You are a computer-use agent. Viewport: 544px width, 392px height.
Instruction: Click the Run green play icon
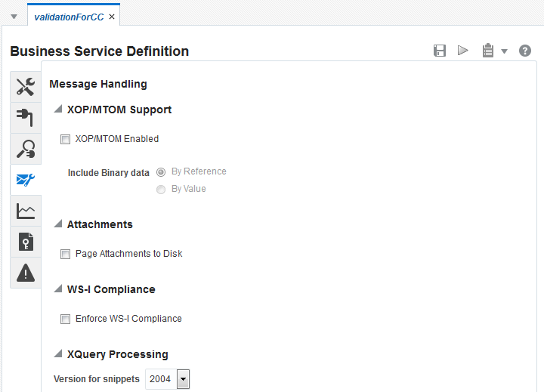463,51
